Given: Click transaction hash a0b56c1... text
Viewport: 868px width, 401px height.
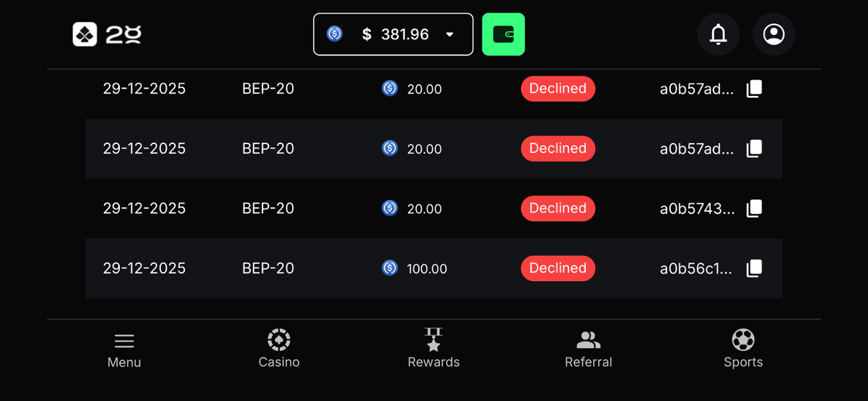Looking at the screenshot, I should 696,268.
